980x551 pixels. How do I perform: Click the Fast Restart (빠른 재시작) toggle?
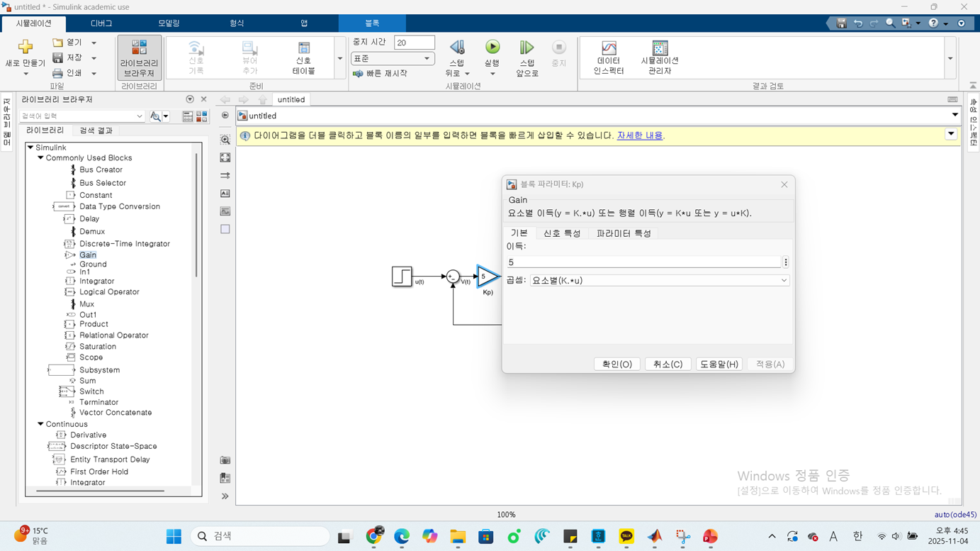click(x=381, y=74)
